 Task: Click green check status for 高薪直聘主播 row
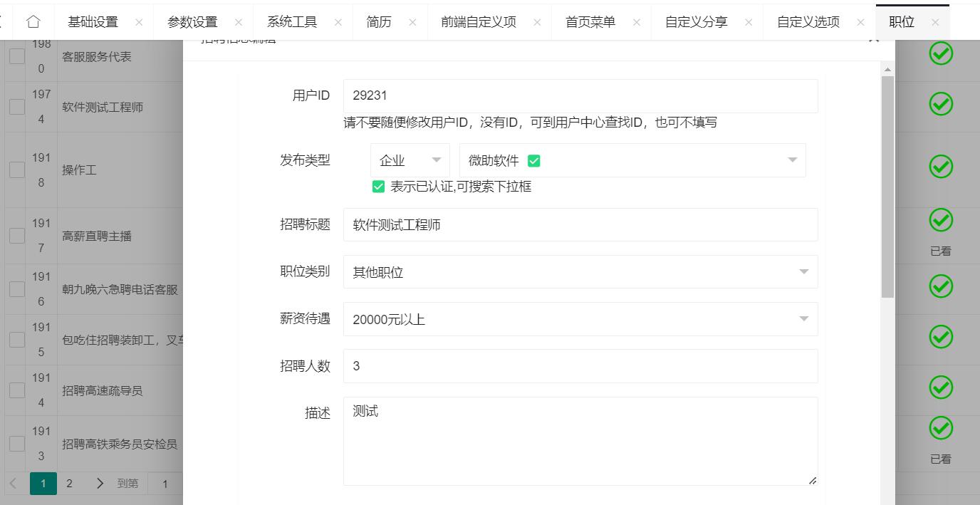click(x=941, y=221)
